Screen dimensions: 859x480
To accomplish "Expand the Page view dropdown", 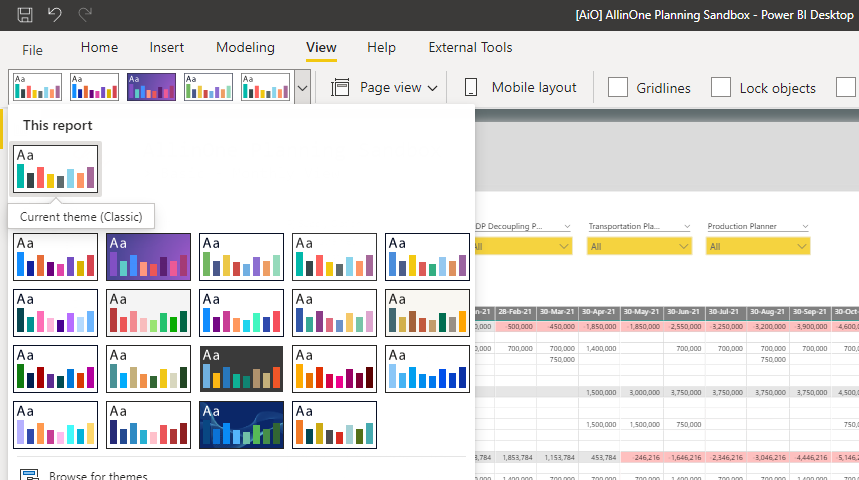I will pyautogui.click(x=432, y=88).
